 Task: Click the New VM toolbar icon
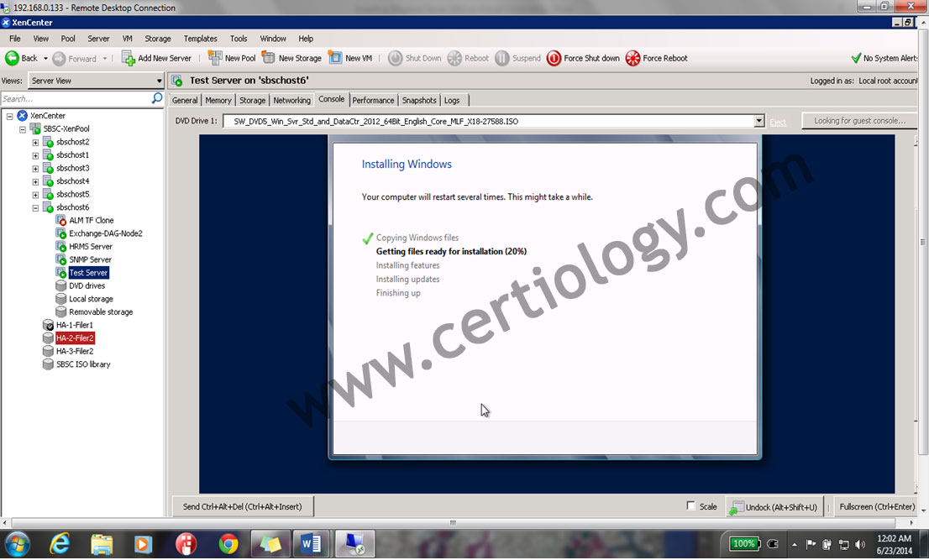click(x=335, y=58)
